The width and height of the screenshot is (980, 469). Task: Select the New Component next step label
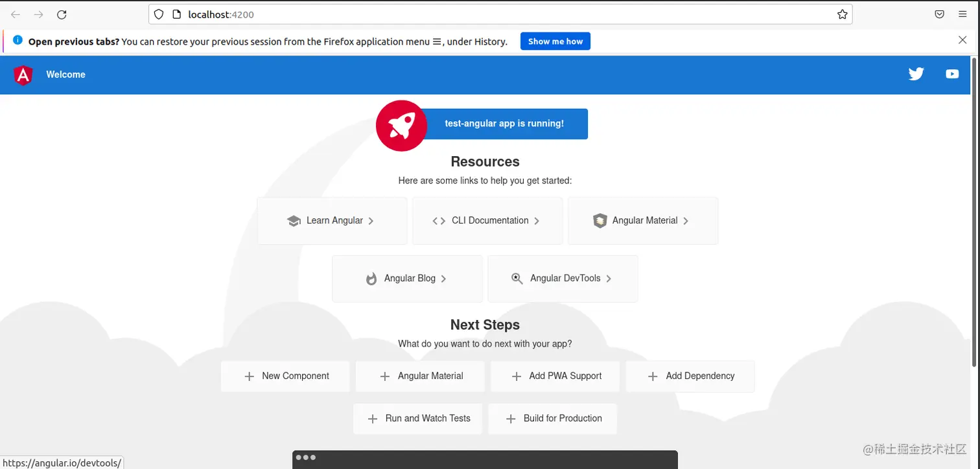(296, 376)
